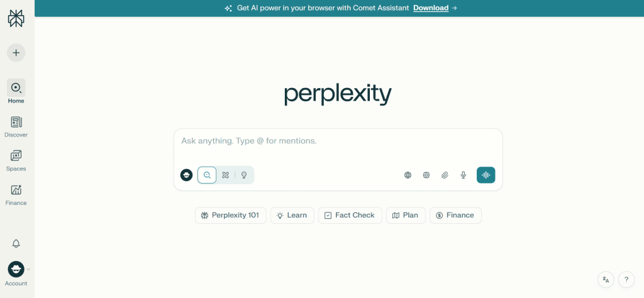Viewport: 644px width, 298px height.
Task: Expand the Account menu chevron
Action: coord(28,269)
